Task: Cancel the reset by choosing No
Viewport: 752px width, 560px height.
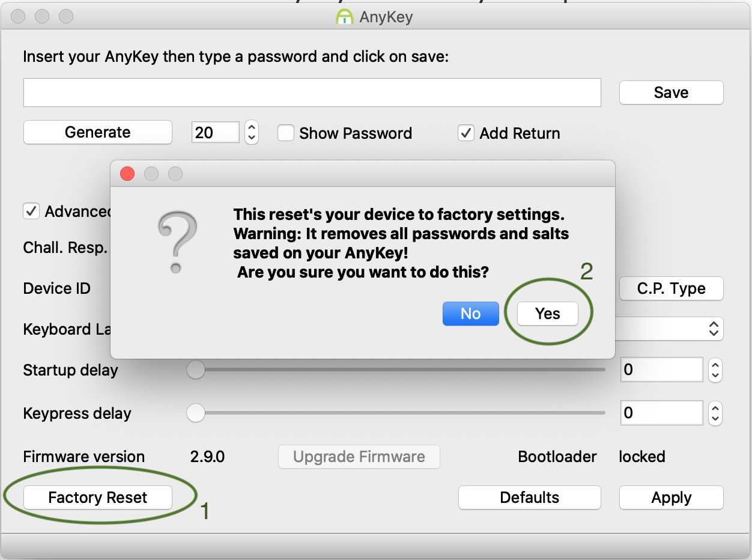Action: pos(471,314)
